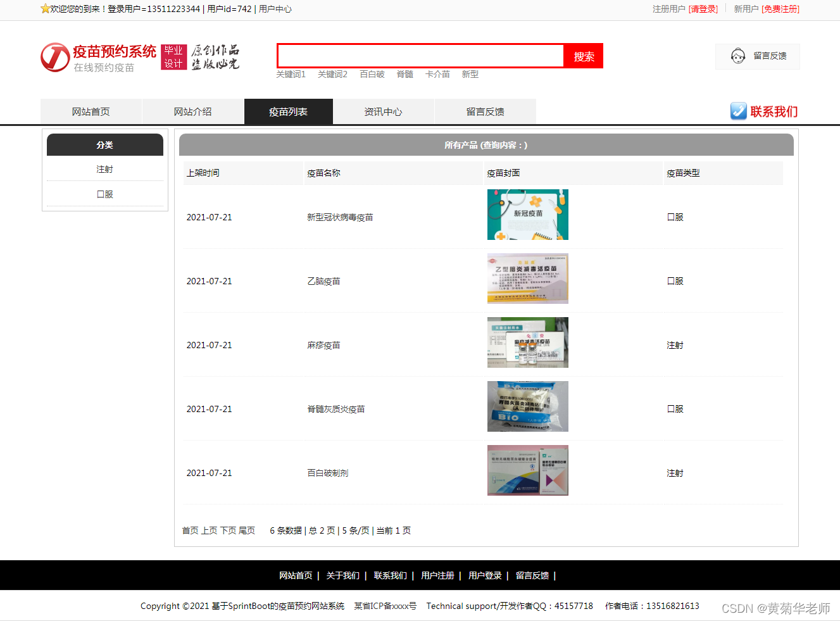Click the red logo icon of 疫苗预约系统
Image resolution: width=840 pixels, height=621 pixels.
(x=55, y=57)
